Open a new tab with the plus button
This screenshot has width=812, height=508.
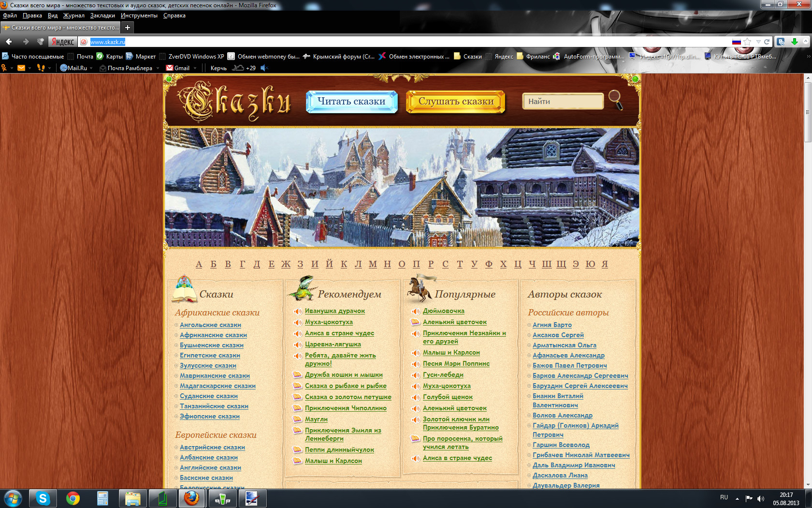point(128,28)
